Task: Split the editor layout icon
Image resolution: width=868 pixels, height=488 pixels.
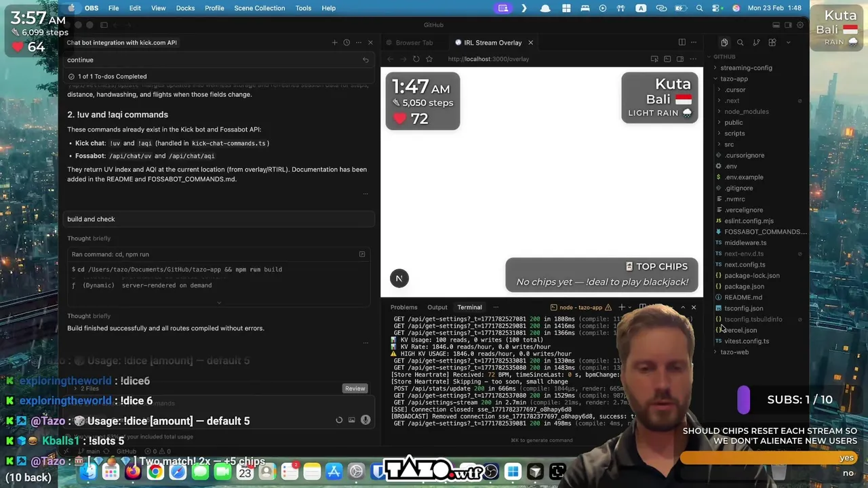Action: point(682,43)
